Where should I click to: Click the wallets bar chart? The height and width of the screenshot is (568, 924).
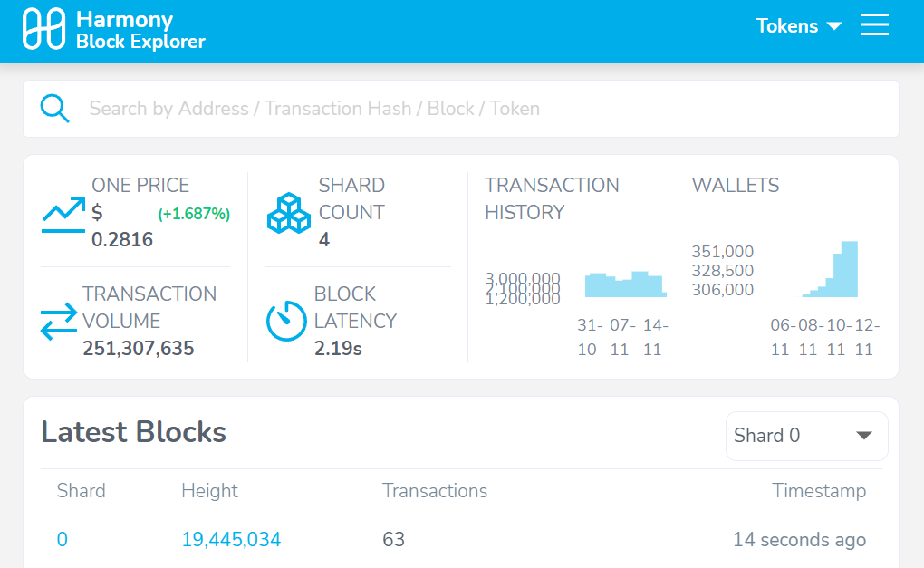click(831, 269)
